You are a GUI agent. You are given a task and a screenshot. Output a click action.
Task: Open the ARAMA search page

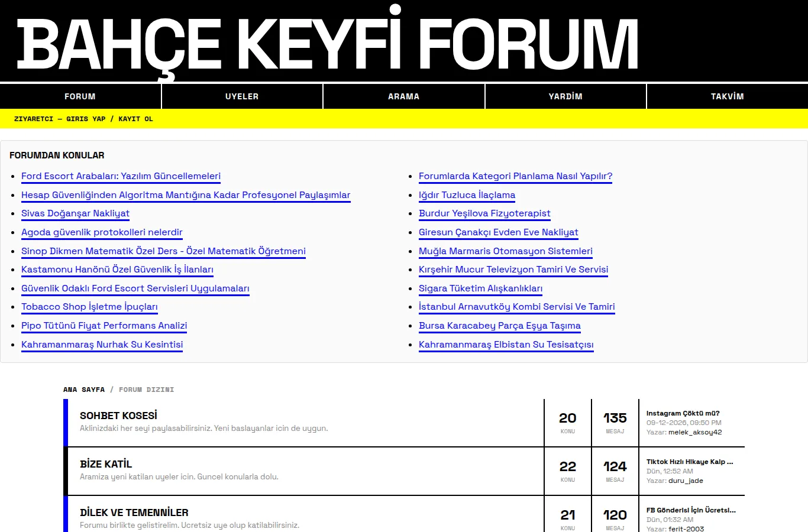403,96
